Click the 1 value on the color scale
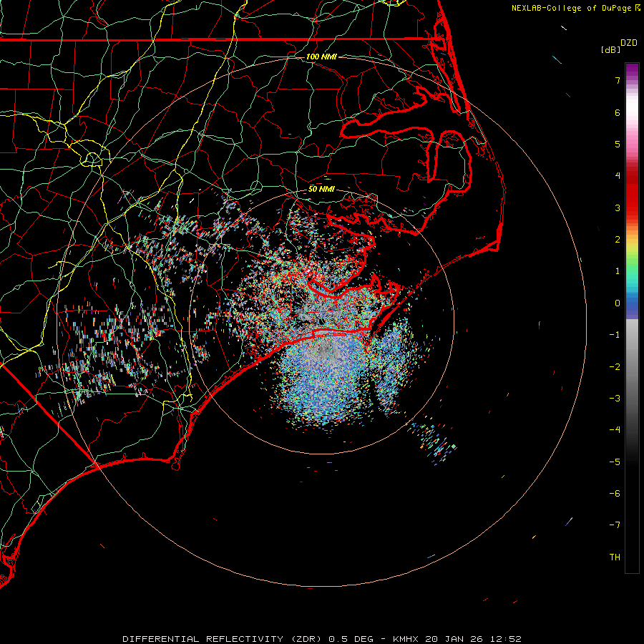 coord(618,271)
